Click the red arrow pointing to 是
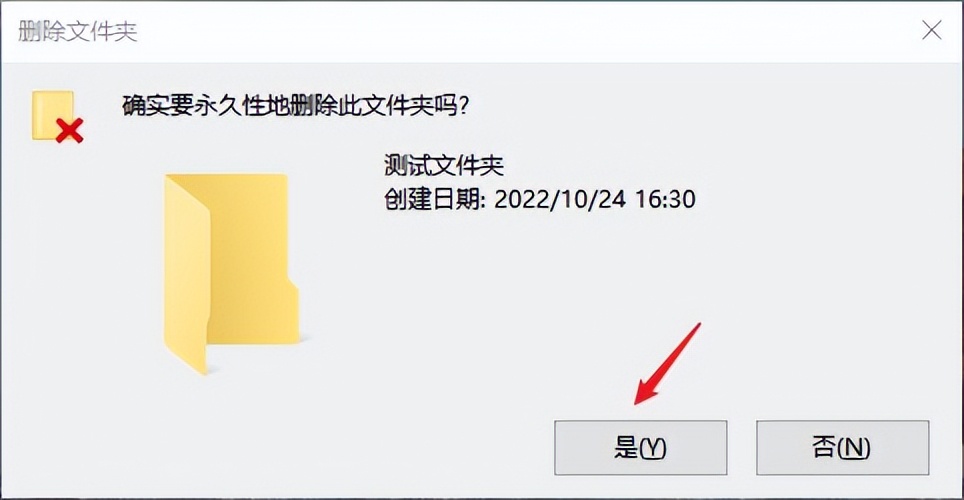This screenshot has height=500, width=964. click(668, 363)
